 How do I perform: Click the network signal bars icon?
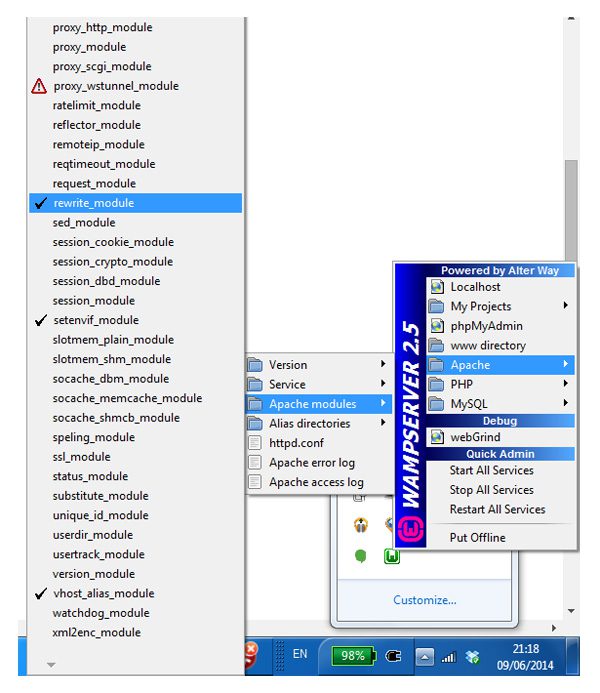(x=448, y=658)
